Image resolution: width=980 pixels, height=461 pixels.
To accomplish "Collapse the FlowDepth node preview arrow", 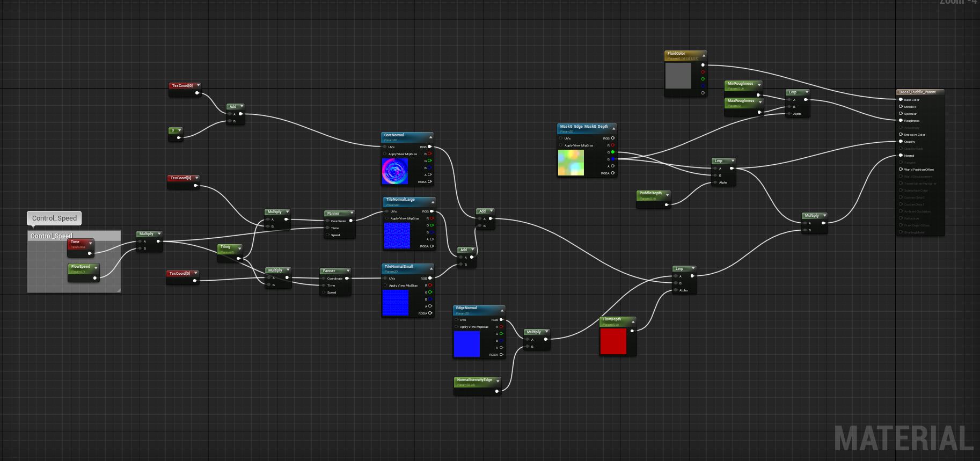I will (633, 321).
